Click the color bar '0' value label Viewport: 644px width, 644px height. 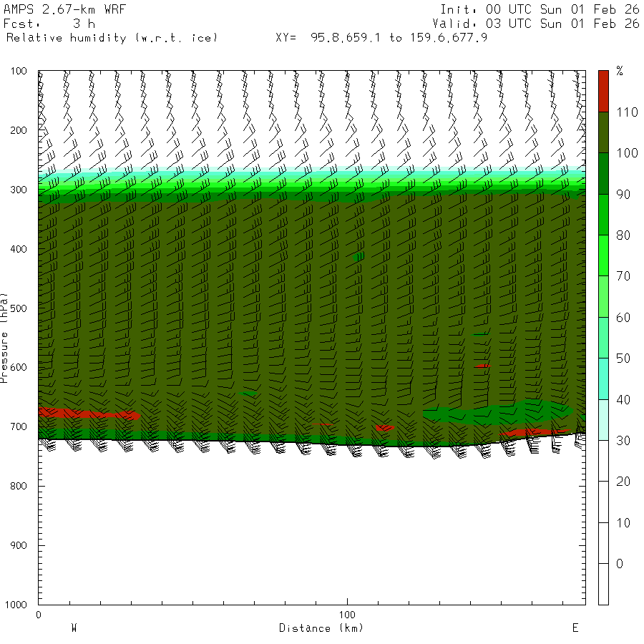(620, 564)
